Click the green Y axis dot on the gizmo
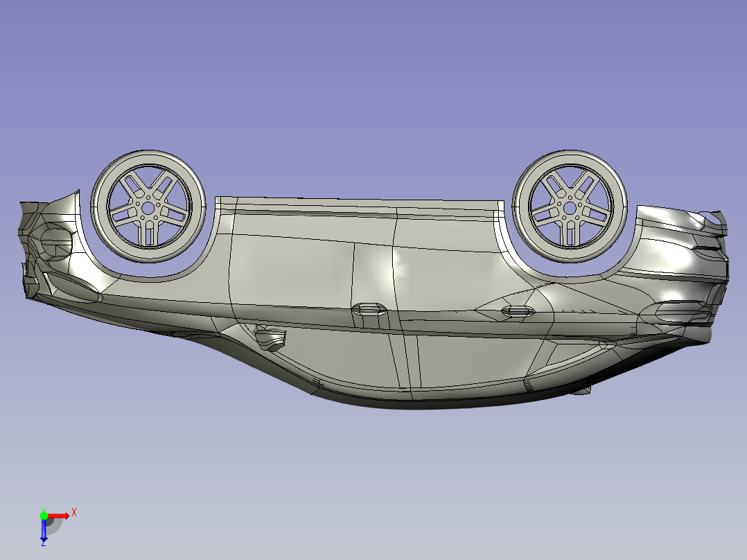Screen dimensions: 747x560 click(x=44, y=516)
